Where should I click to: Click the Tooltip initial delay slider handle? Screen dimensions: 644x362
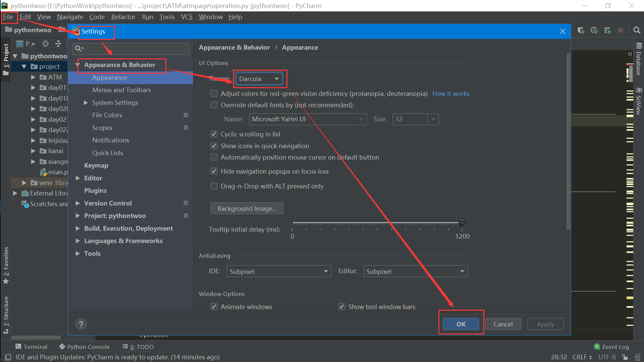(x=462, y=222)
